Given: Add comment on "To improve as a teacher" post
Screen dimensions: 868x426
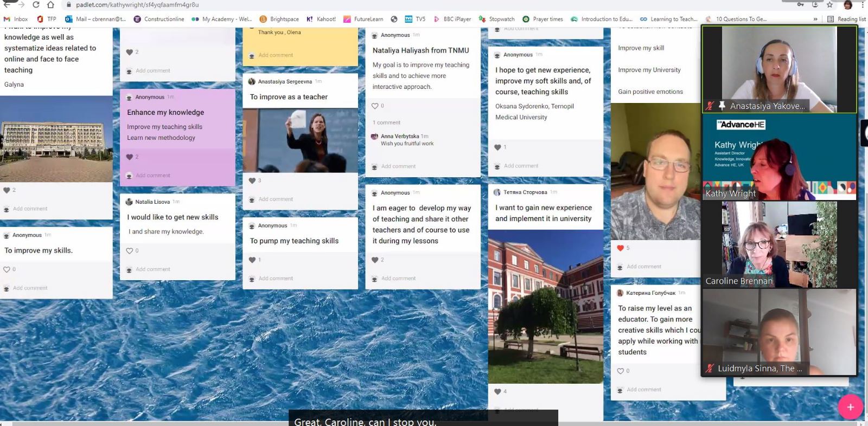Looking at the screenshot, I should pyautogui.click(x=276, y=199).
